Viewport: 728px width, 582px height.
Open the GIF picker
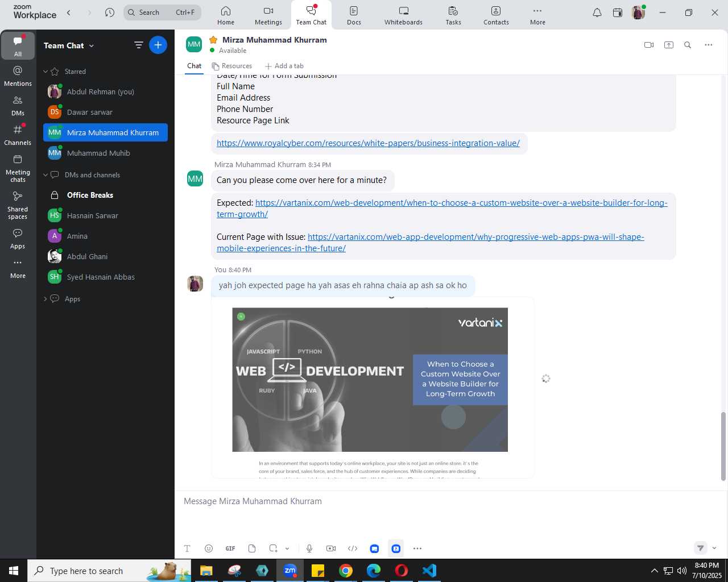pyautogui.click(x=230, y=548)
